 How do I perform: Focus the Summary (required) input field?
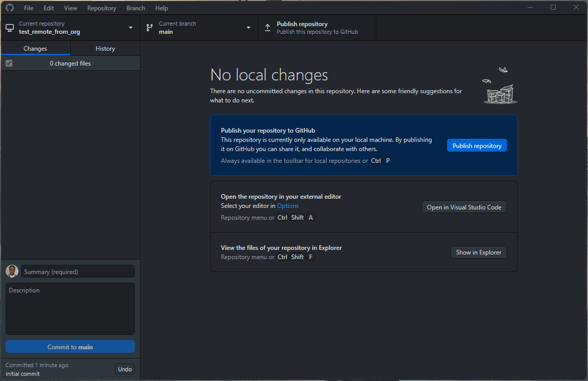[x=77, y=271]
